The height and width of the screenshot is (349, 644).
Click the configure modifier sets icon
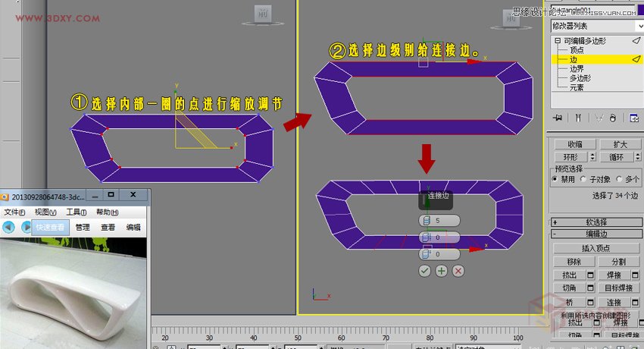pyautogui.click(x=632, y=118)
